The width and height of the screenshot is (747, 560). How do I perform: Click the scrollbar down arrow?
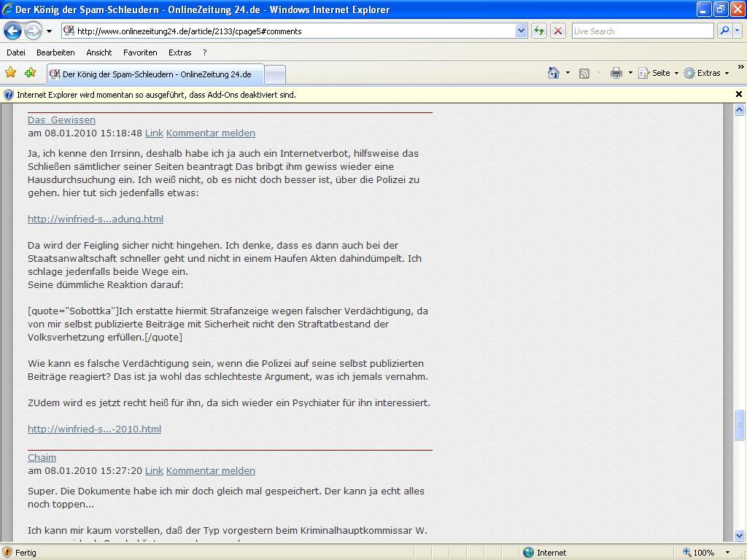coord(740,534)
